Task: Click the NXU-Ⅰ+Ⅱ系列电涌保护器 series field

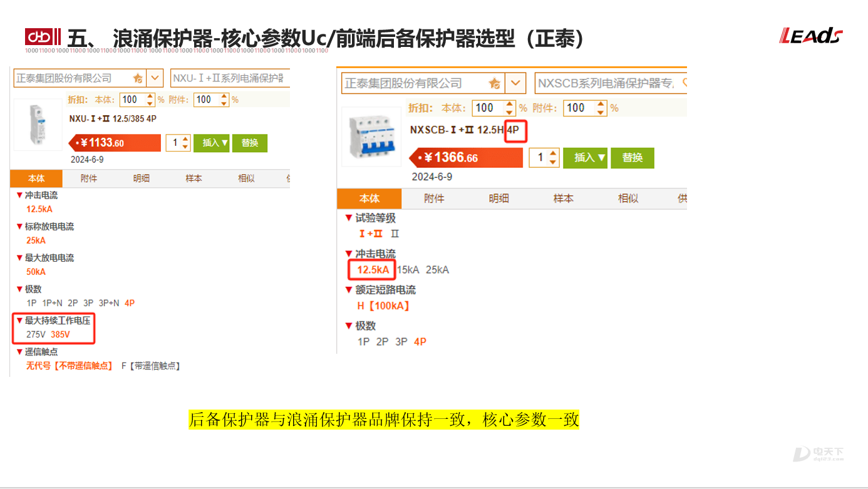Action: (230, 78)
